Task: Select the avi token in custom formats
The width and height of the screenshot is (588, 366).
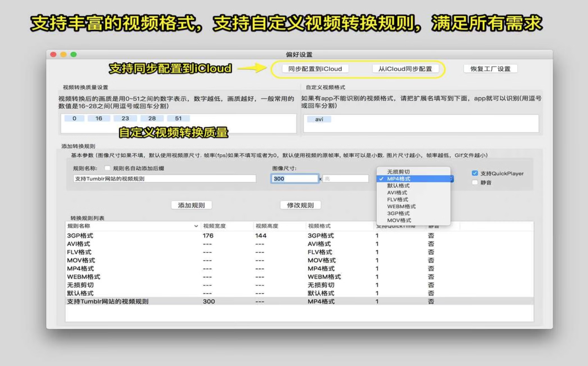Action: click(x=319, y=119)
